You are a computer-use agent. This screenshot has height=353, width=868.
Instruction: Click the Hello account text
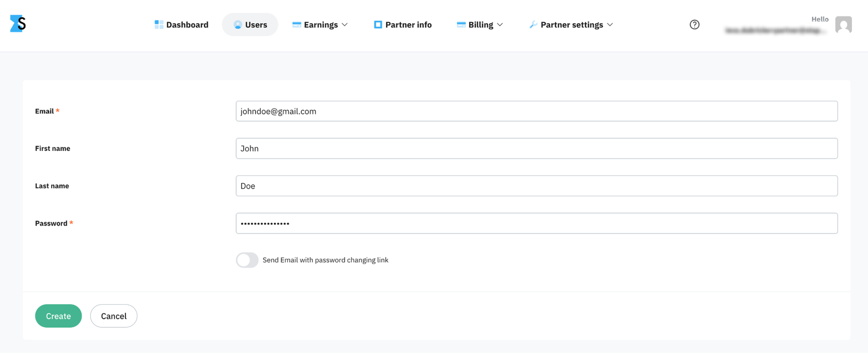pyautogui.click(x=820, y=19)
